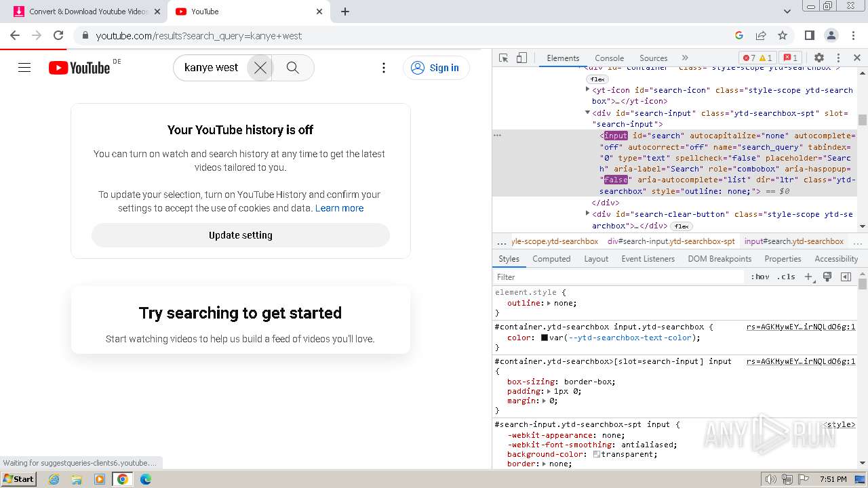Switch to the Convert & Download Youtube tab
The height and width of the screenshot is (488, 868).
89,12
